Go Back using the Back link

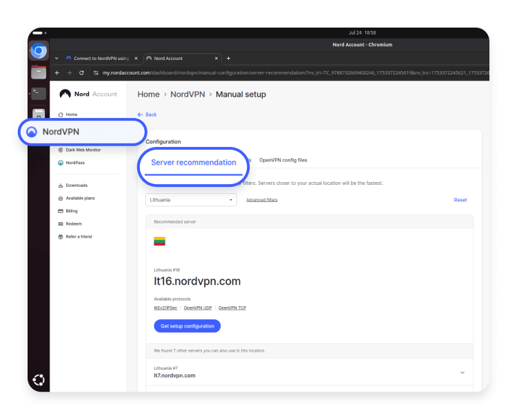pyautogui.click(x=147, y=114)
